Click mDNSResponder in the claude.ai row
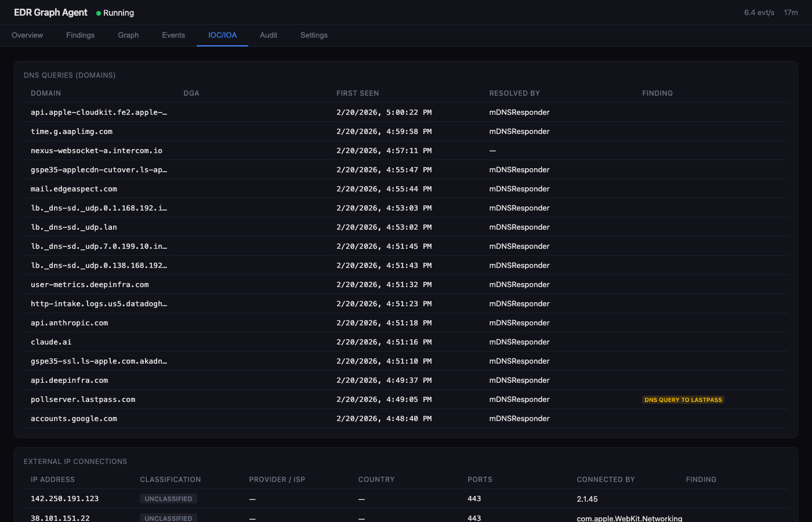 click(519, 342)
